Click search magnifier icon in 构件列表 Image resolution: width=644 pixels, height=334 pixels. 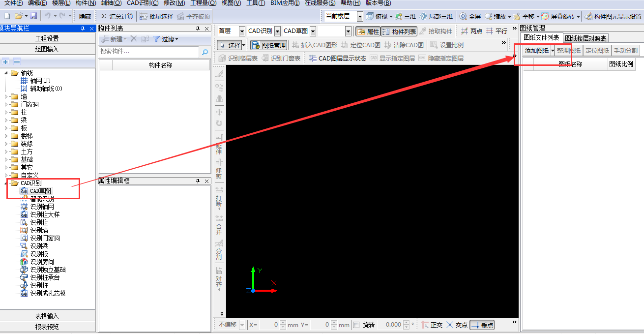[205, 52]
